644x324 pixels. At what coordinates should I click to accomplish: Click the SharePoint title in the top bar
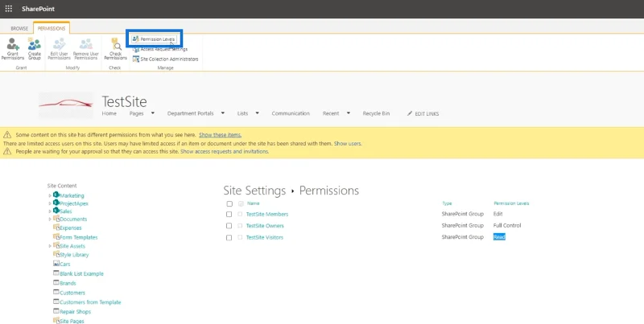38,9
